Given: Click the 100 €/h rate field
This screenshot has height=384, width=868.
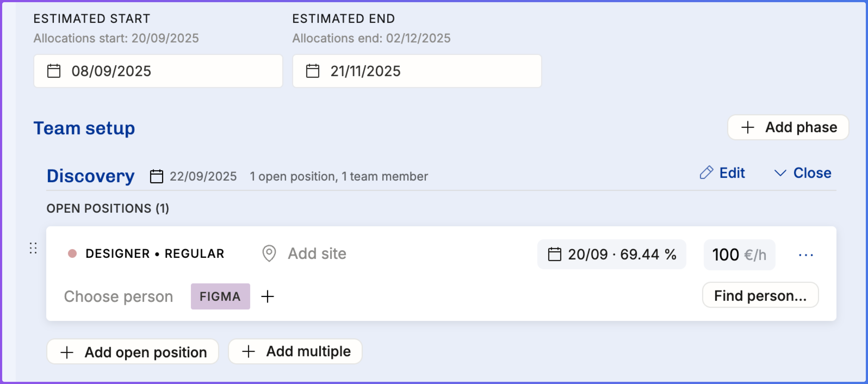Looking at the screenshot, I should 739,255.
